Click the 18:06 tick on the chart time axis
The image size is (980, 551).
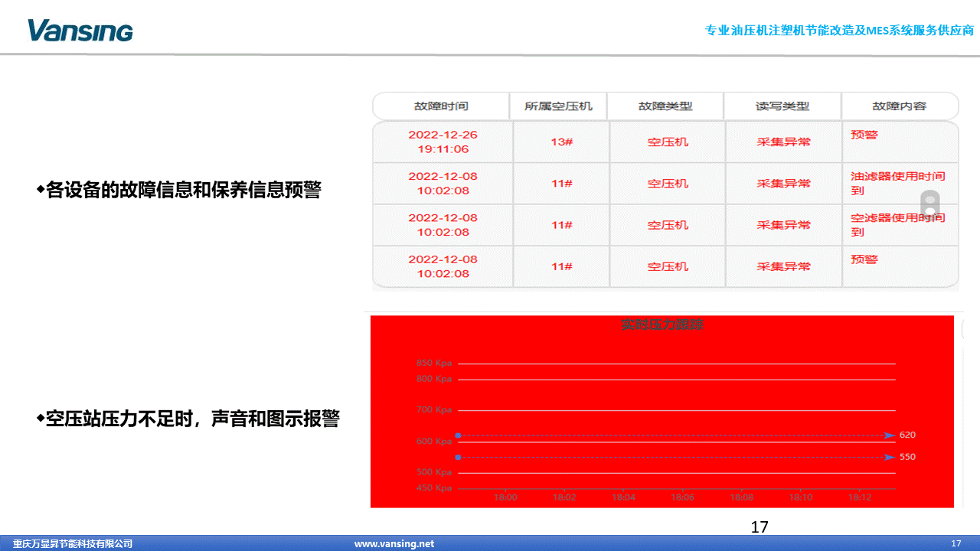[682, 497]
